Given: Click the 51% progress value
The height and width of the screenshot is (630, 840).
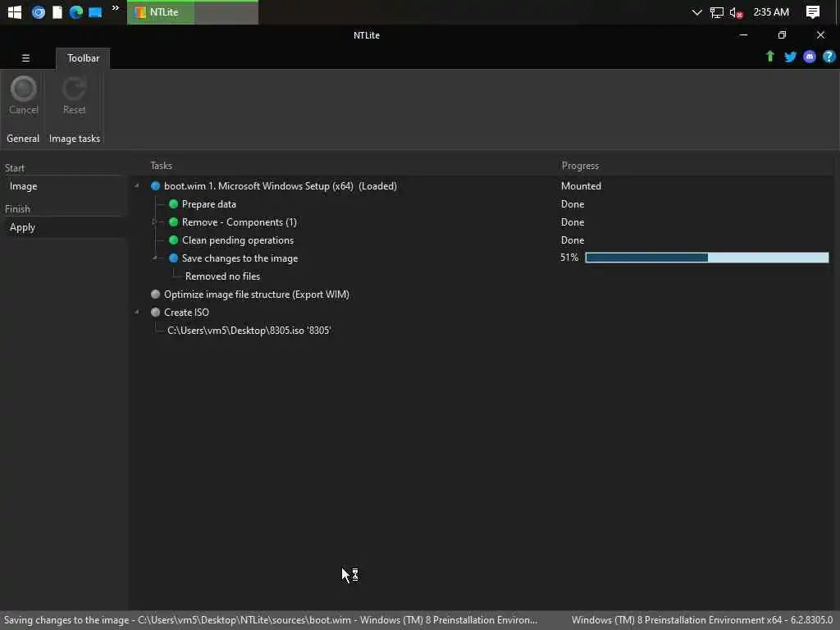Looking at the screenshot, I should pos(569,258).
